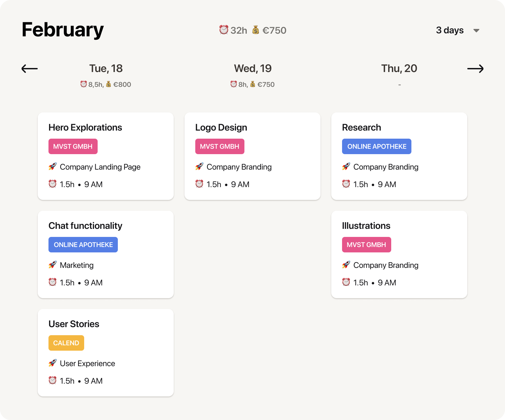Viewport: 505px width, 420px height.
Task: Click clock icon on Logo Design card
Action: (x=199, y=184)
